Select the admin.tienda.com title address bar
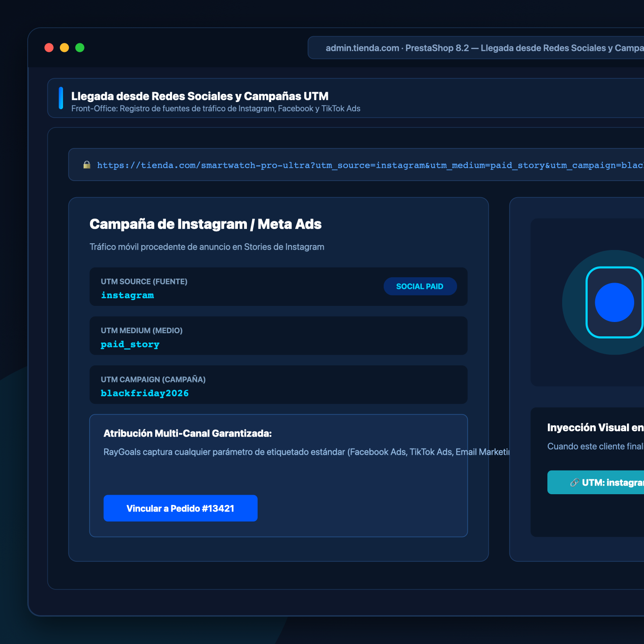This screenshot has width=644, height=644. (x=476, y=48)
